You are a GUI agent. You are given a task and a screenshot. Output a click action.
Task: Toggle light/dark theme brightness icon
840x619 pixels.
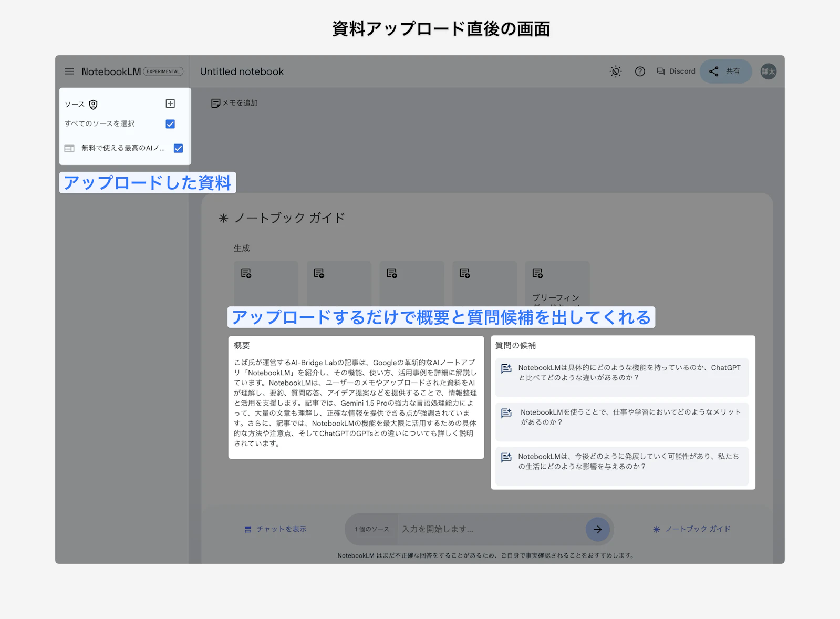point(616,71)
